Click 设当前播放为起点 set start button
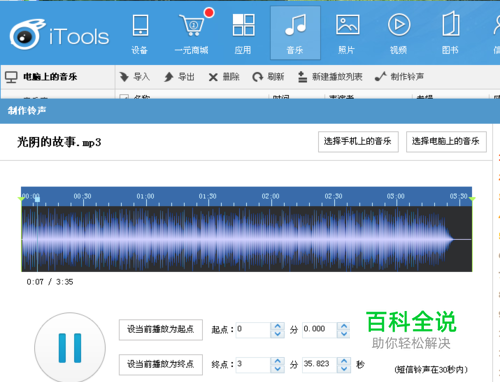 (161, 330)
